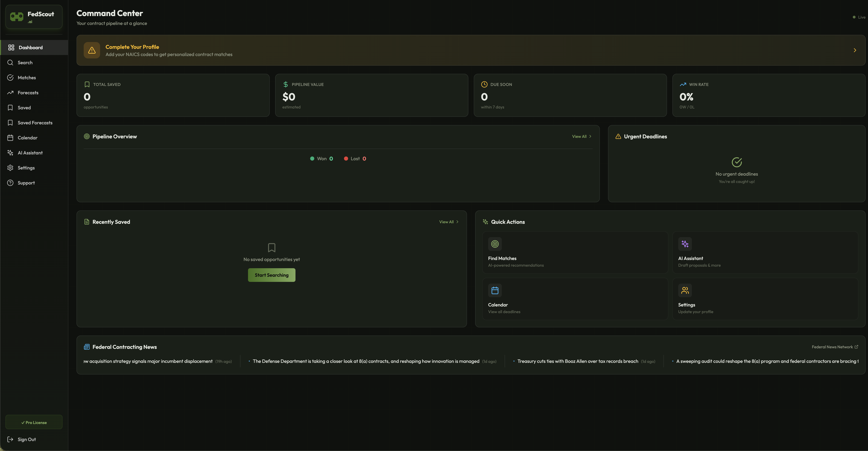Click the Pro License badge

point(34,422)
